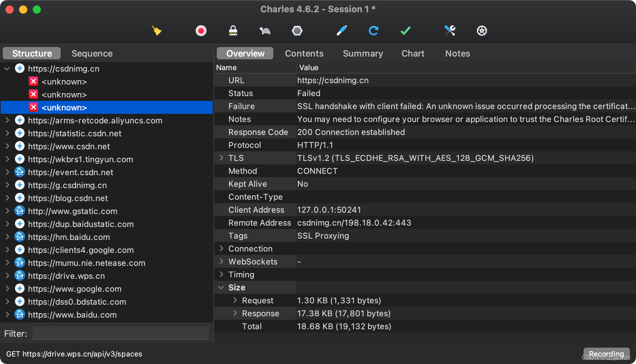Toggle throttling turtle icon
This screenshot has width=636, height=364.
(x=265, y=31)
